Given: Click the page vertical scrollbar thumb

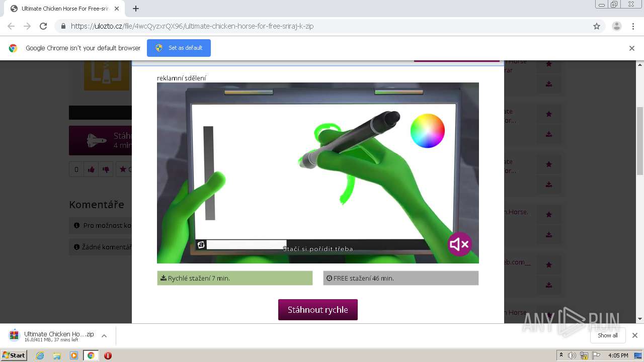Looking at the screenshot, I should point(640,141).
